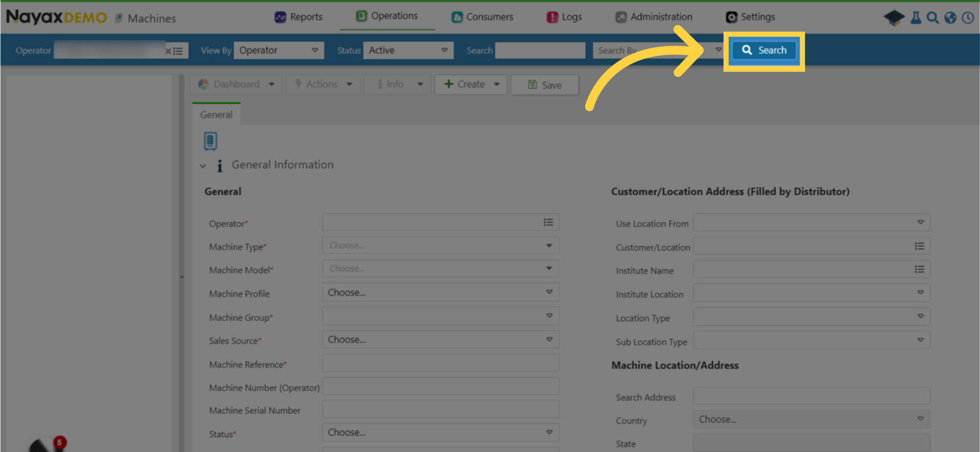Open the Operations menu
The image size is (980, 452).
387,16
